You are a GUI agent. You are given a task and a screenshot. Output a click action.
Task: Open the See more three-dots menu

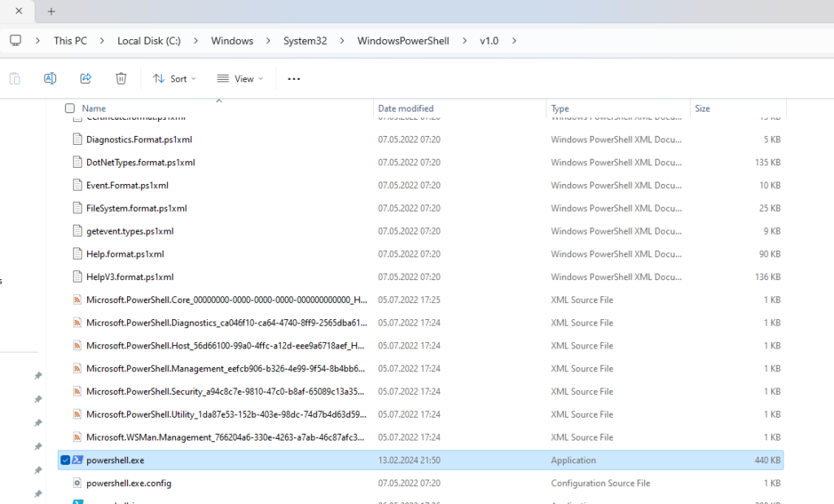294,79
